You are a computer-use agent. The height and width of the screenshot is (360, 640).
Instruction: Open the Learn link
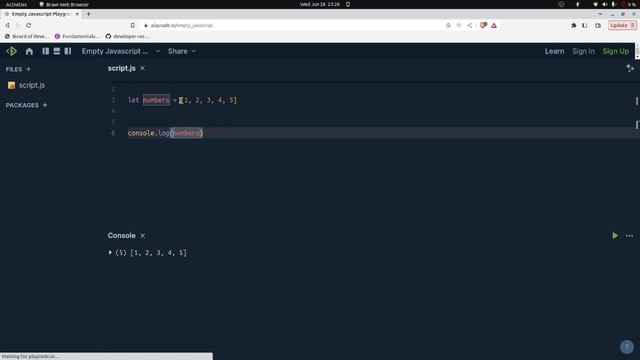click(554, 51)
